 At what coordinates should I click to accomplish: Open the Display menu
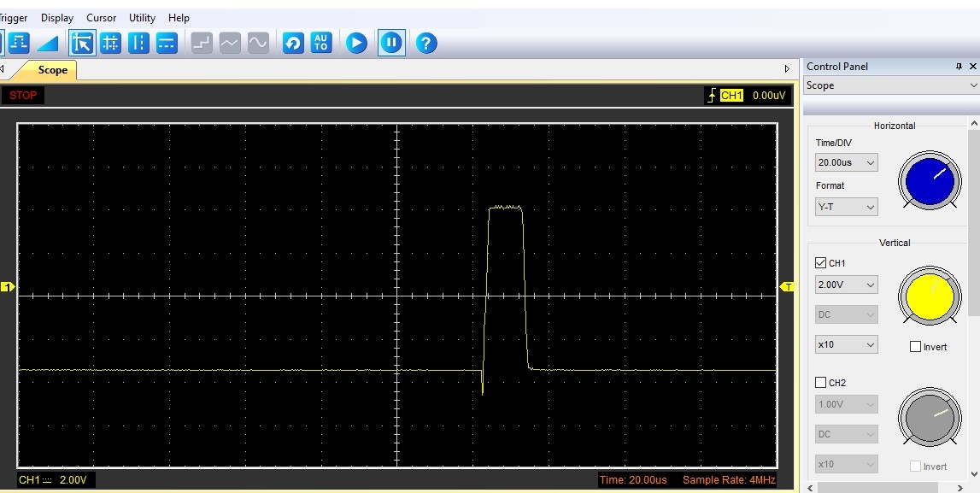pos(57,18)
